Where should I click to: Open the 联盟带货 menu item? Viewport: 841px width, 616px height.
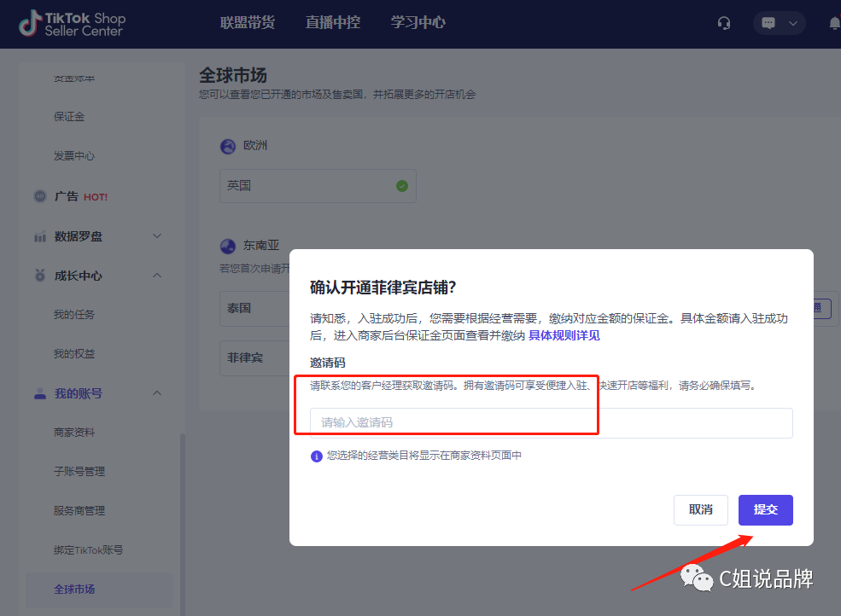248,23
